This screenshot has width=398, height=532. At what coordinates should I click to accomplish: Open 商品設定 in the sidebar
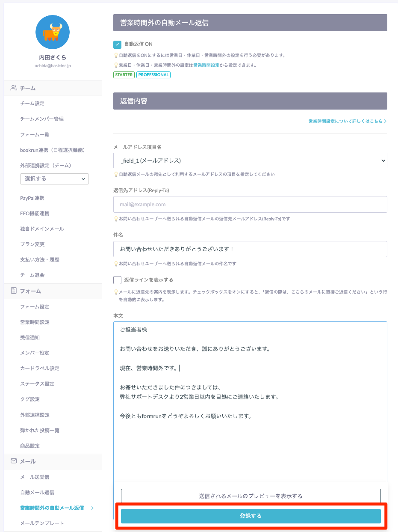30,446
